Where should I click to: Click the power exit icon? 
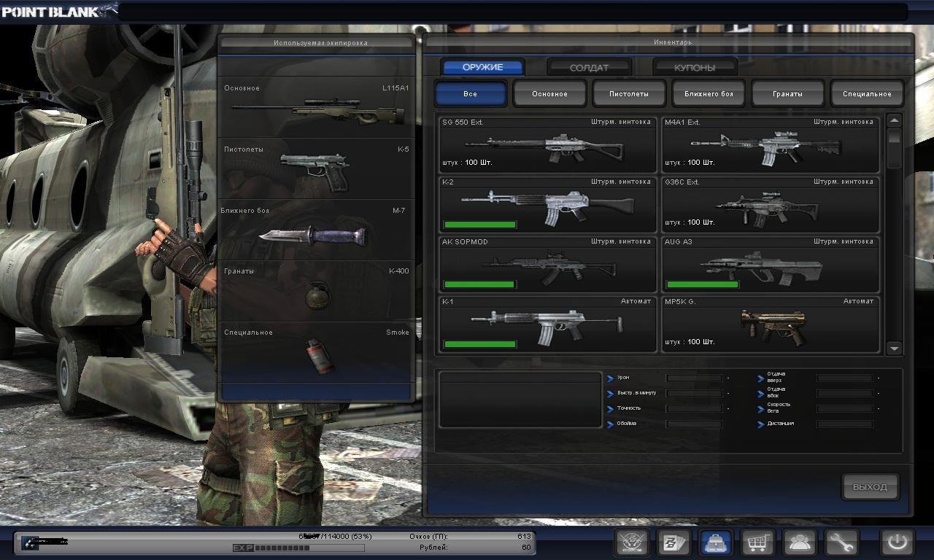tap(897, 543)
